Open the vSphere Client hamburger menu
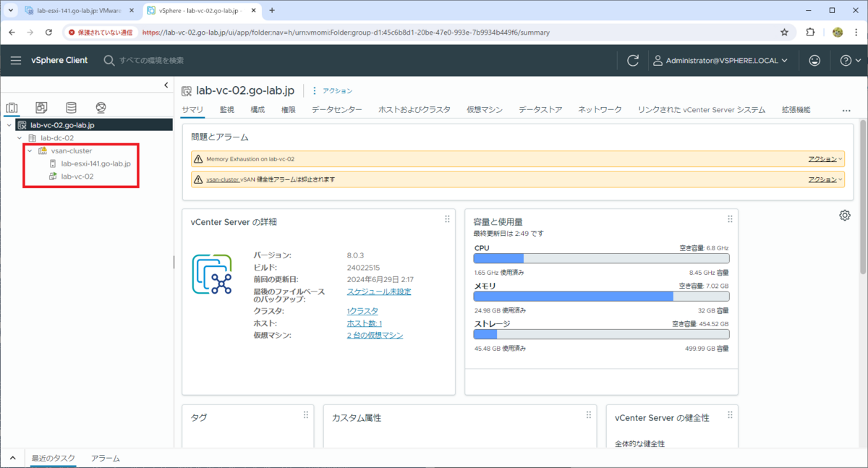The width and height of the screenshot is (868, 468). pyautogui.click(x=16, y=61)
